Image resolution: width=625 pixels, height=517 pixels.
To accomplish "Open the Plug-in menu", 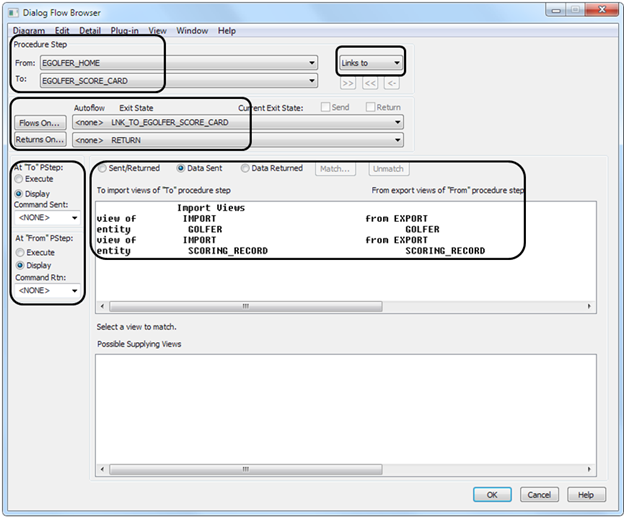I will 125,31.
